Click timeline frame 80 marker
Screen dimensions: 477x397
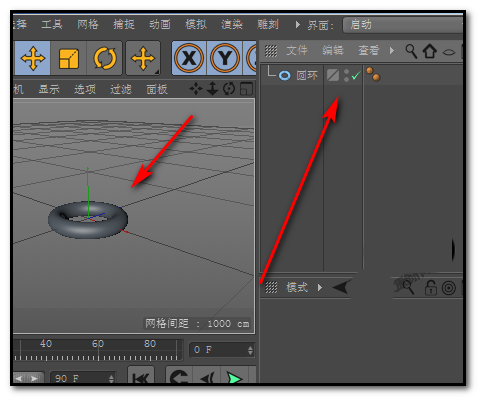(x=150, y=343)
